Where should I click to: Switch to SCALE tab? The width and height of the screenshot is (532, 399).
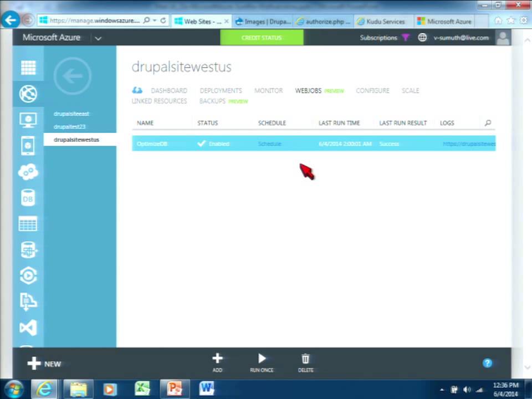pos(410,90)
